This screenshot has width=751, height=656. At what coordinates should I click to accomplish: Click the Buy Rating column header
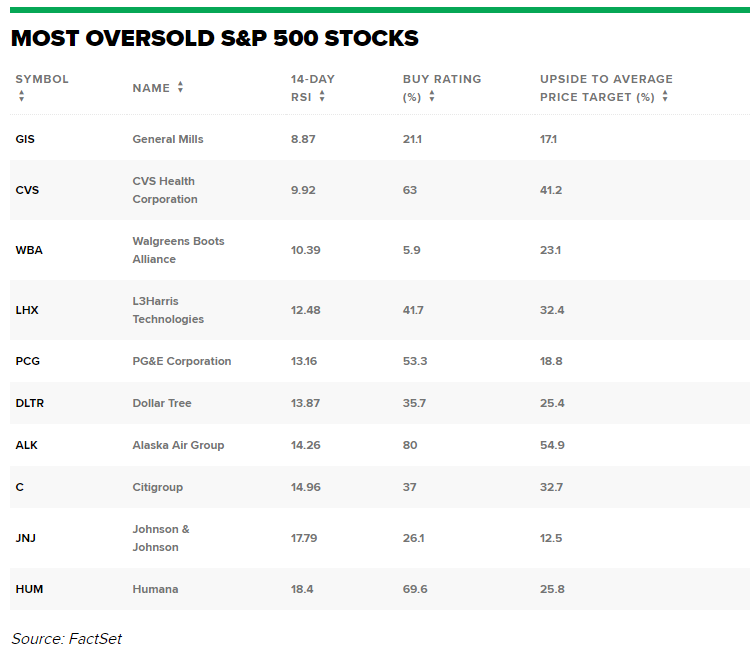click(x=441, y=79)
